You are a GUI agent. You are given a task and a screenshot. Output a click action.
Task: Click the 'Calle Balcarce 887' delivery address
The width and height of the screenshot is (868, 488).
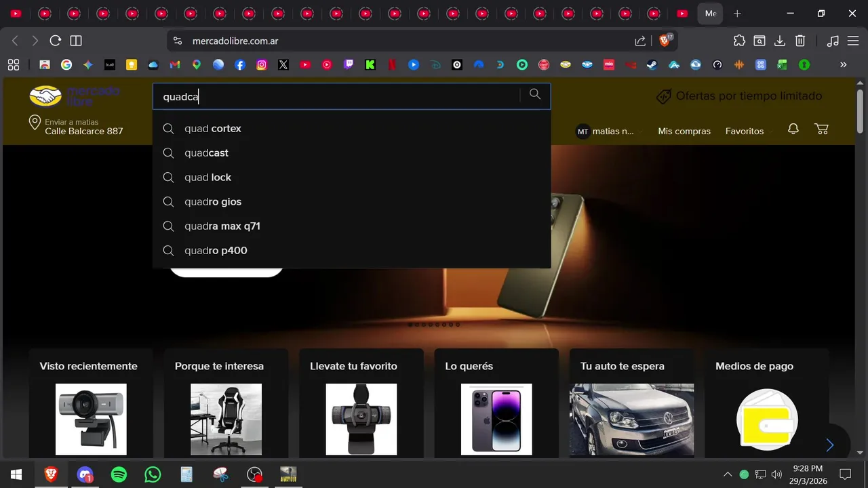click(84, 131)
